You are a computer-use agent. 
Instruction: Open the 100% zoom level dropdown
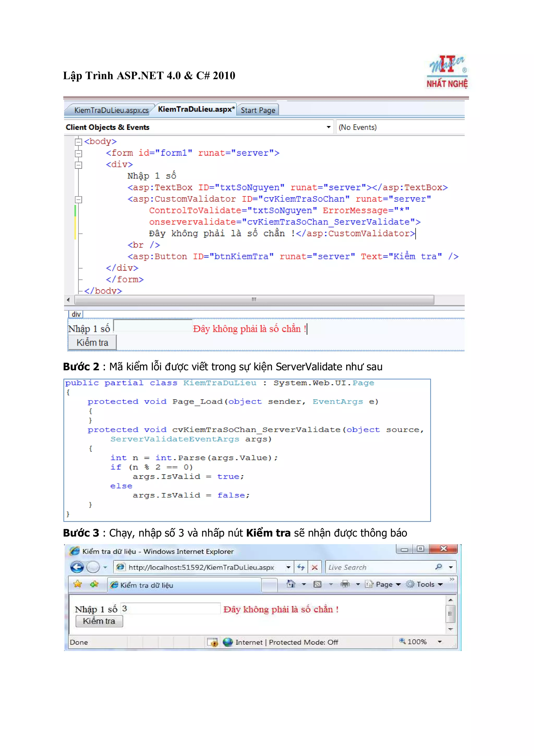pos(440,642)
